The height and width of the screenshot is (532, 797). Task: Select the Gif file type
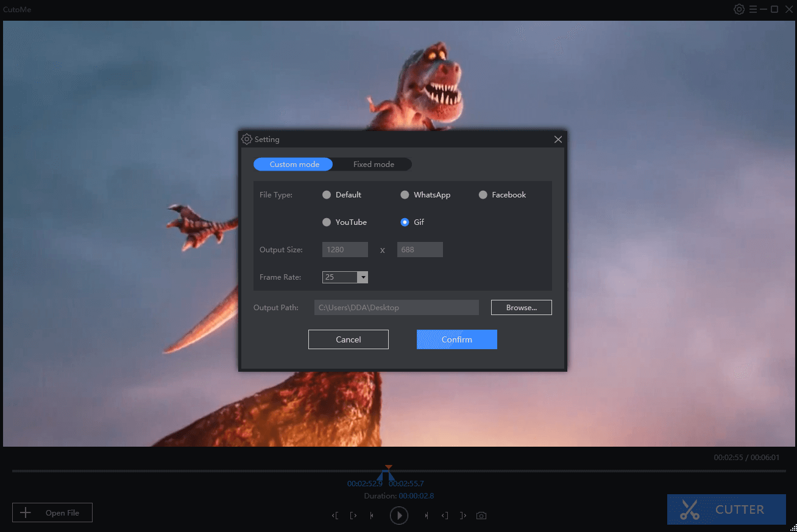(x=413, y=222)
